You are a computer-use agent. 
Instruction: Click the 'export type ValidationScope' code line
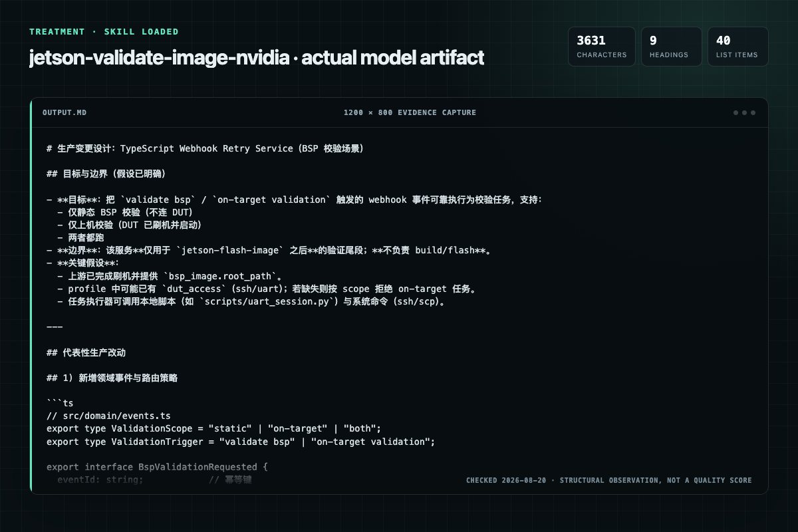pyautogui.click(x=213, y=428)
